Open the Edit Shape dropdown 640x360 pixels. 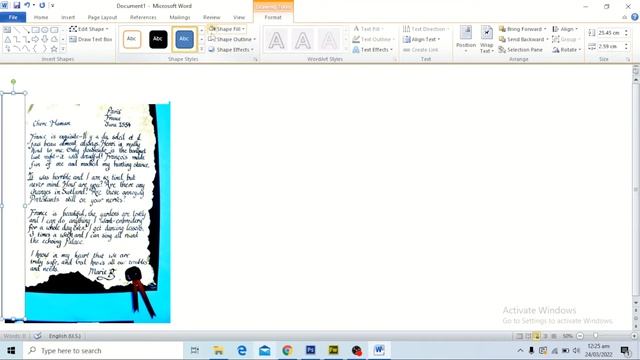89,29
